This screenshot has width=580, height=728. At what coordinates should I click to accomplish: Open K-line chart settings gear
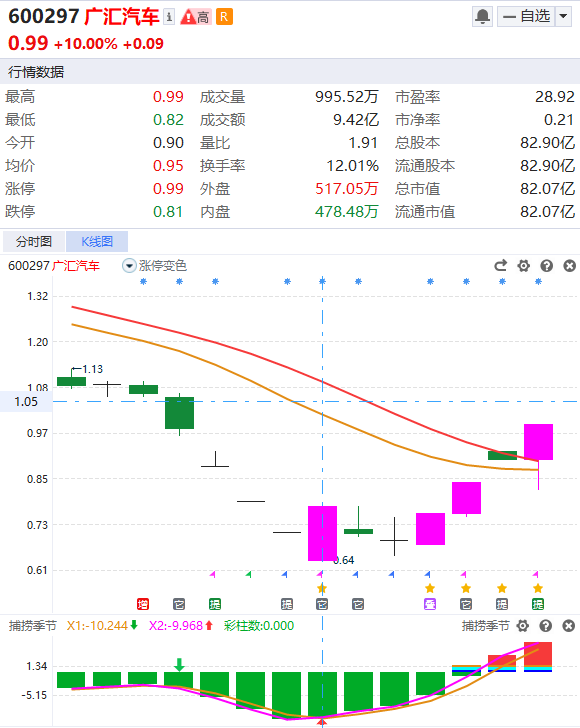(523, 266)
